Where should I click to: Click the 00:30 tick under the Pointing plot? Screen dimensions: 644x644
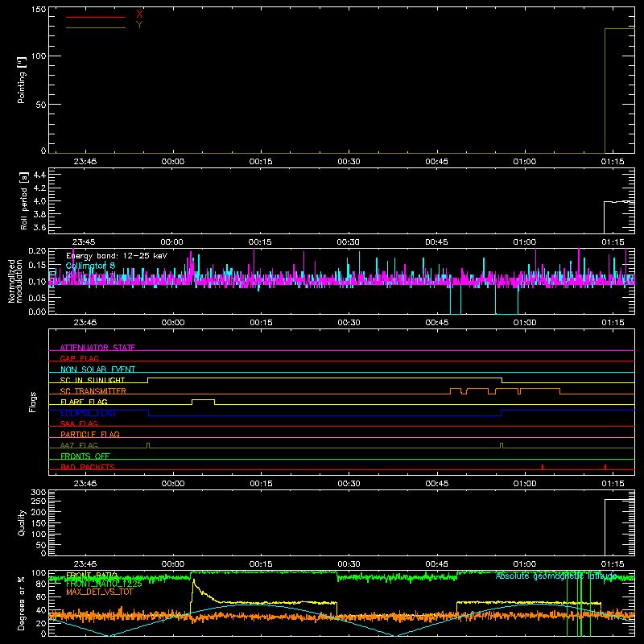pos(349,162)
